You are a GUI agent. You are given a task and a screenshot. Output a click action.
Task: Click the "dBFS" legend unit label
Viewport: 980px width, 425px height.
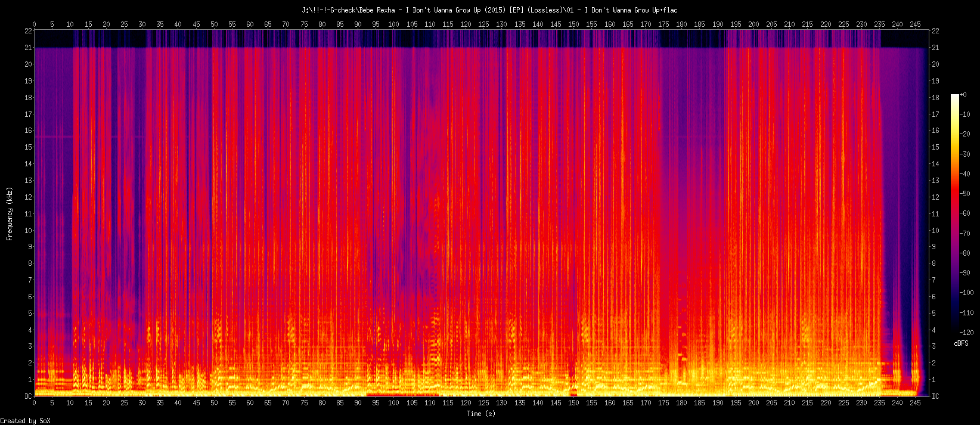tap(961, 343)
